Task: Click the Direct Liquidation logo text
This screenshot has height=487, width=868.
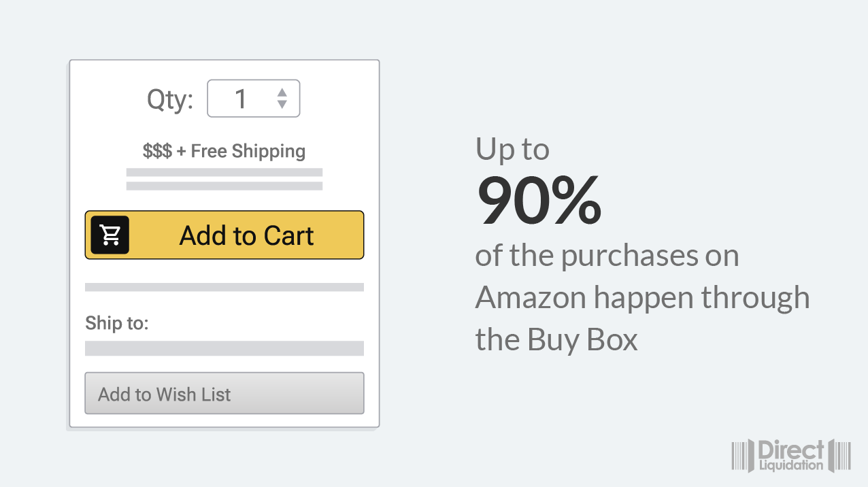Action: pyautogui.click(x=792, y=456)
